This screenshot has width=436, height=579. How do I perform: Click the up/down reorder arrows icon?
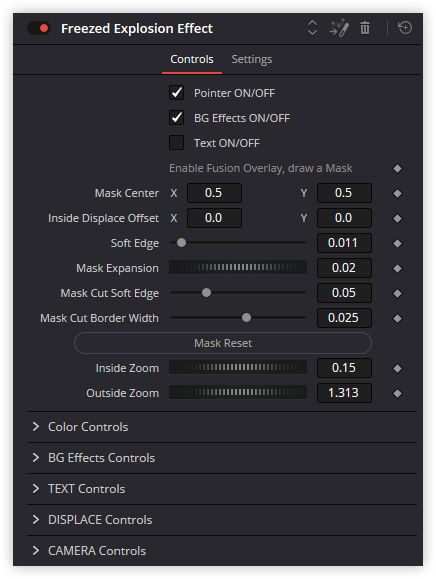tap(312, 28)
